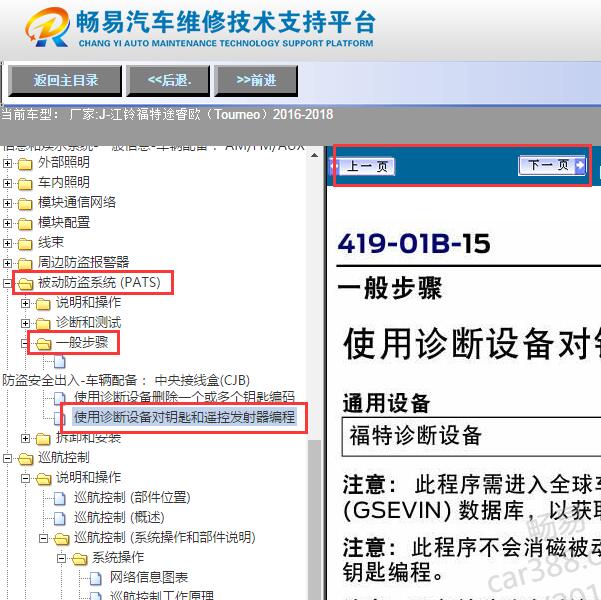Click the 模块通信网络 folder icon

25,204
